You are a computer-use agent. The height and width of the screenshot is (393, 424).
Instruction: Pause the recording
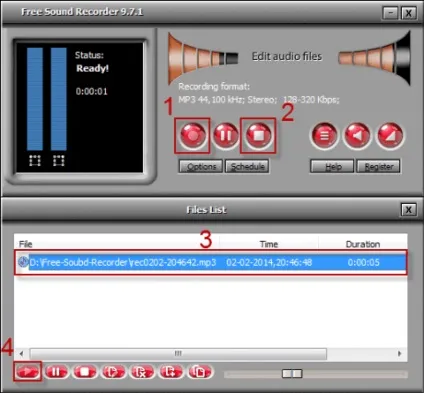[225, 135]
